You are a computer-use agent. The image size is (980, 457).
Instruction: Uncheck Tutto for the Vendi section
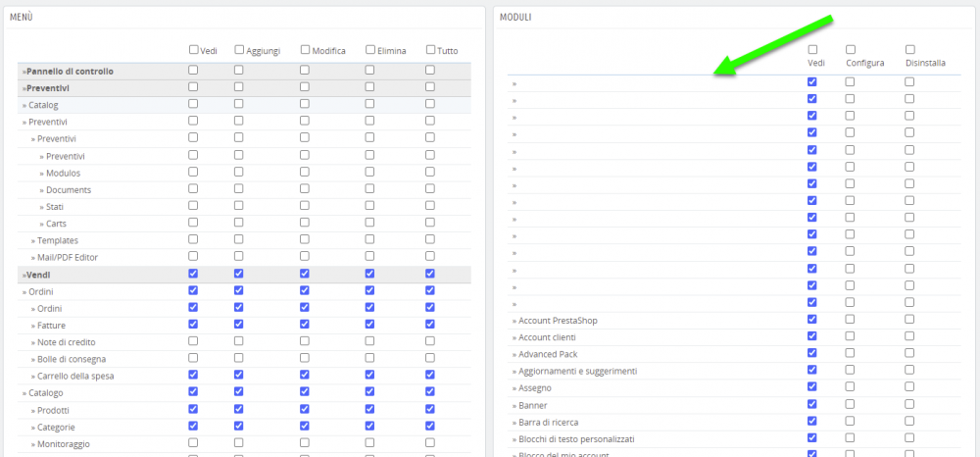point(430,274)
